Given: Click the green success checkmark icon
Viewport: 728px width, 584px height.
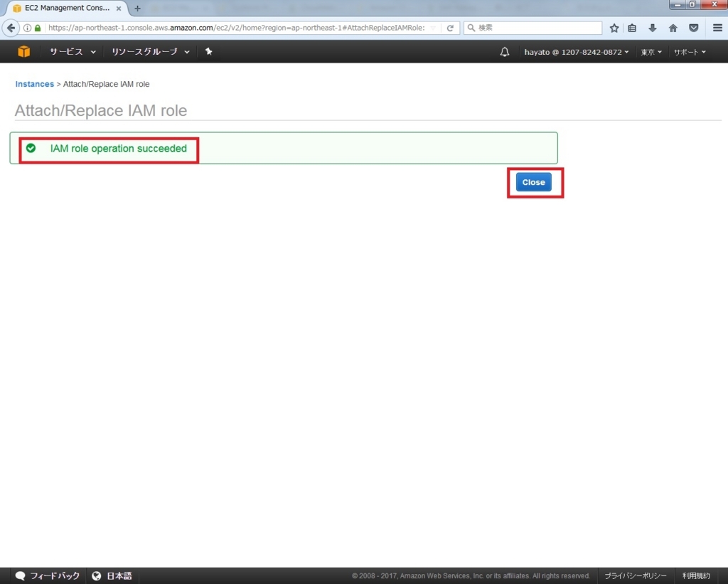Looking at the screenshot, I should point(31,148).
